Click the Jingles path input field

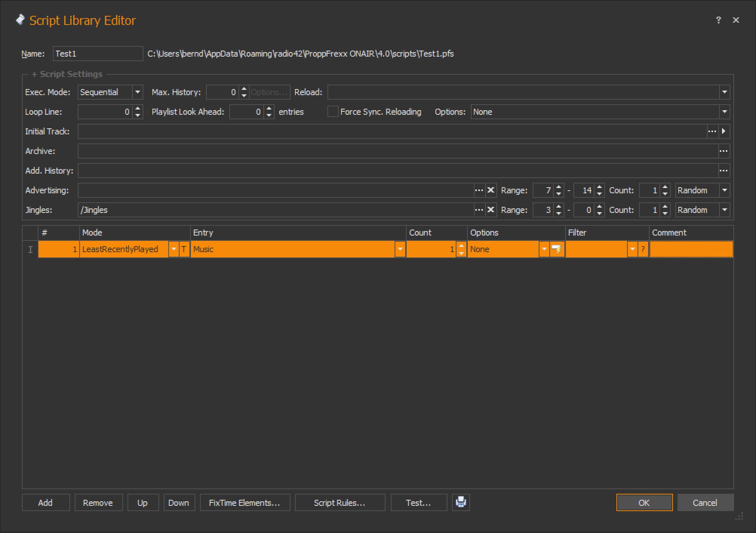tap(276, 210)
